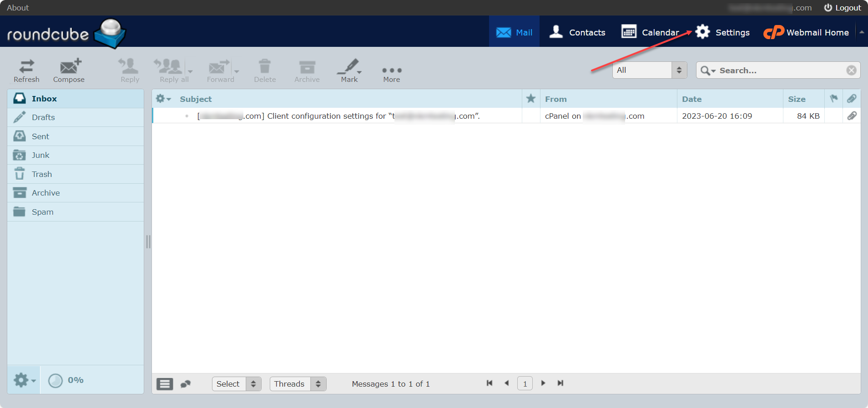Click the flag column header icon
868x408 pixels.
pos(833,98)
